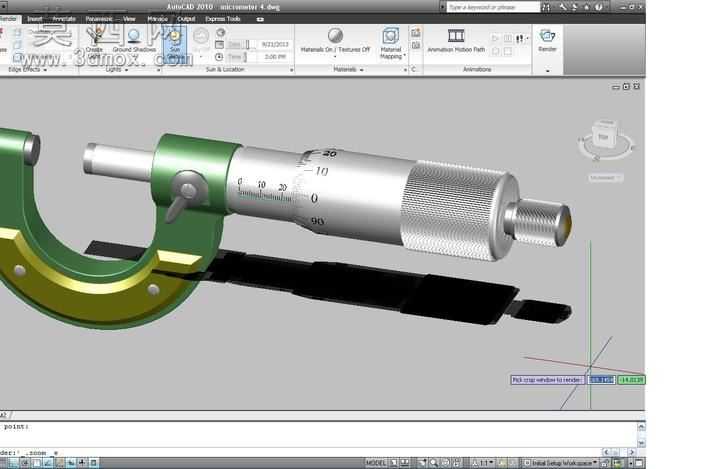Toggle Polar tracking in status bar

(x=25, y=462)
